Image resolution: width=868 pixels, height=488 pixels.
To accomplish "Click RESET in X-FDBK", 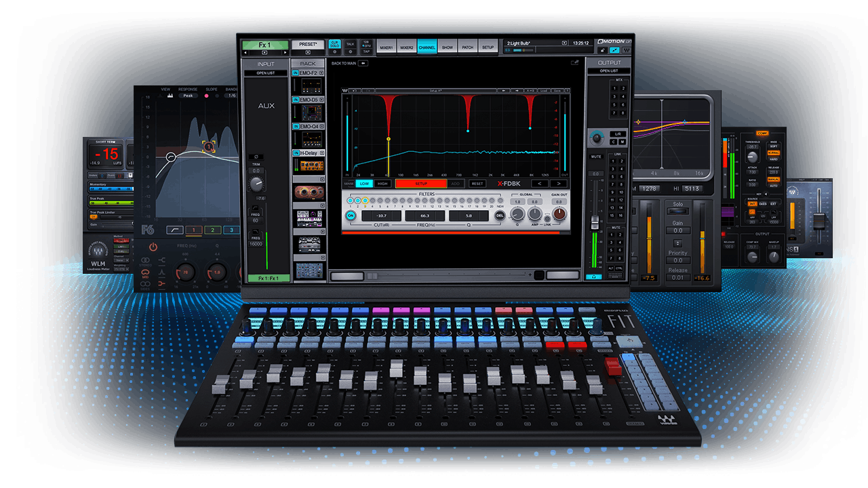I will coord(477,184).
